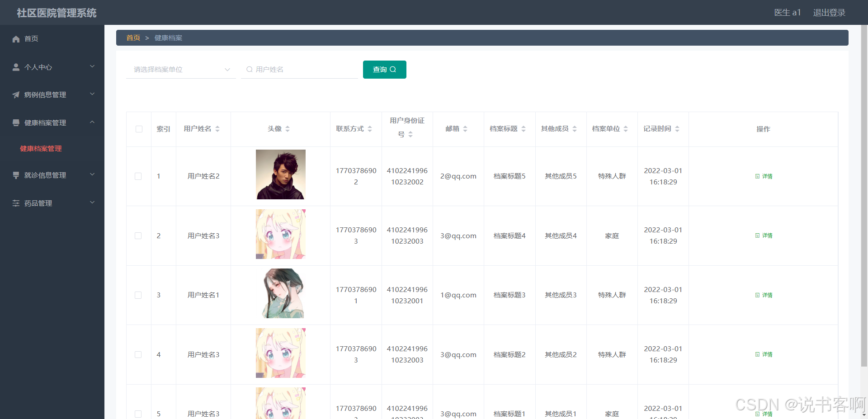Click ID number 410224199610232002
The image size is (868, 419).
(407, 176)
